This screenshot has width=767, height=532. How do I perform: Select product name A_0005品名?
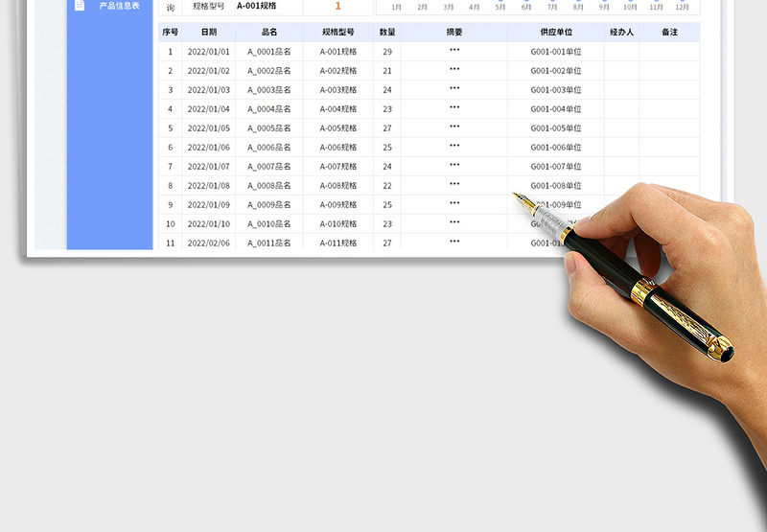click(x=269, y=128)
